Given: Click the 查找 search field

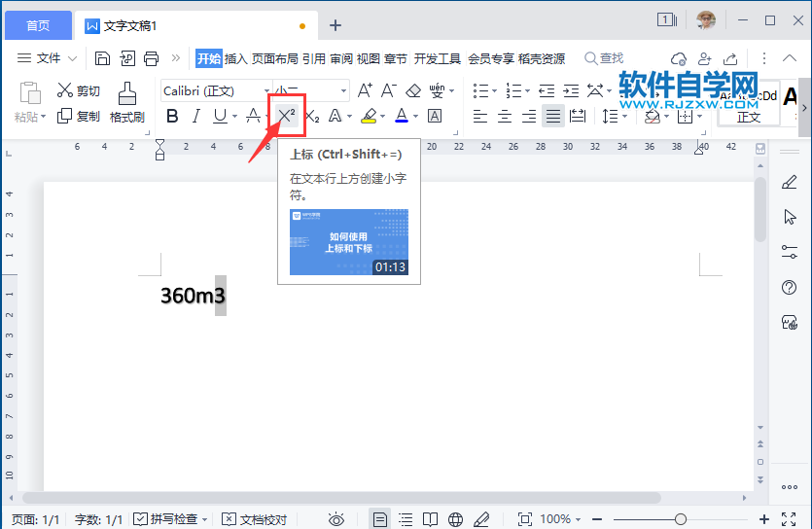Looking at the screenshot, I should click(x=604, y=58).
